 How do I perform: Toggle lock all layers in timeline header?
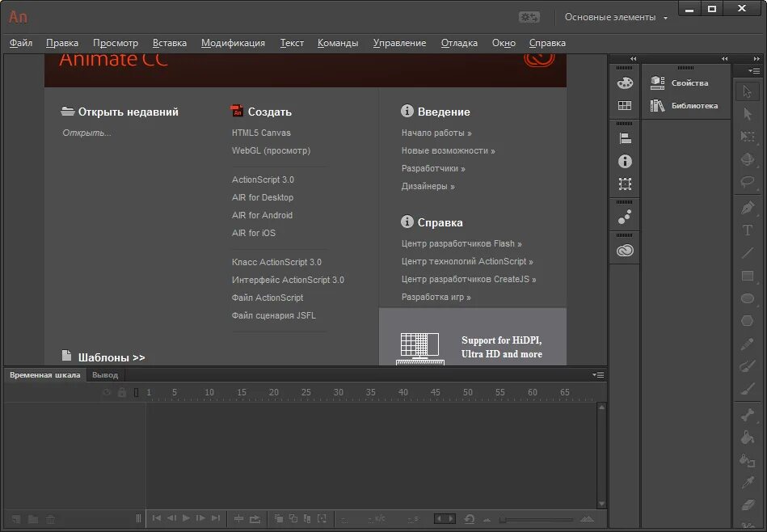click(x=122, y=392)
